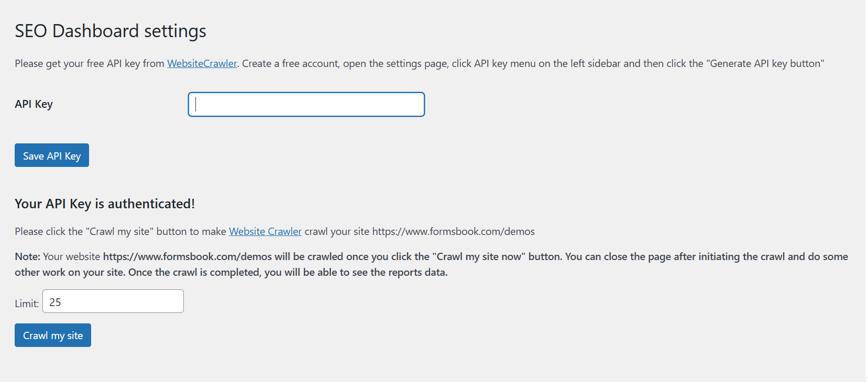868x382 pixels.
Task: Follow the Website Crawler link near "Crawl my site"
Action: [265, 231]
